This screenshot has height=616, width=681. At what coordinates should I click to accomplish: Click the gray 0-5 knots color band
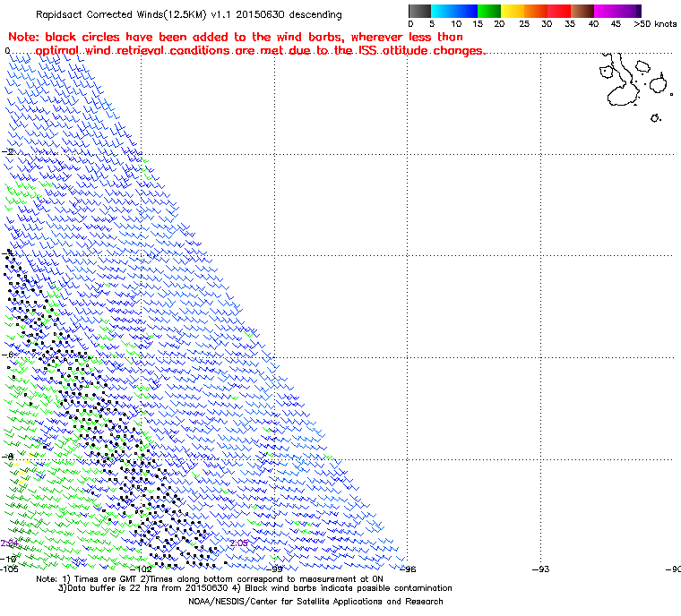[419, 11]
